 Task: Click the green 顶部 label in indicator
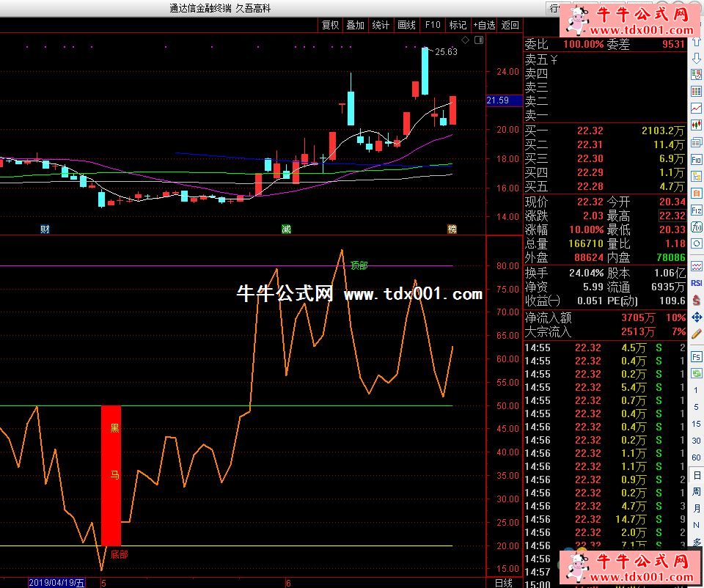[x=359, y=265]
